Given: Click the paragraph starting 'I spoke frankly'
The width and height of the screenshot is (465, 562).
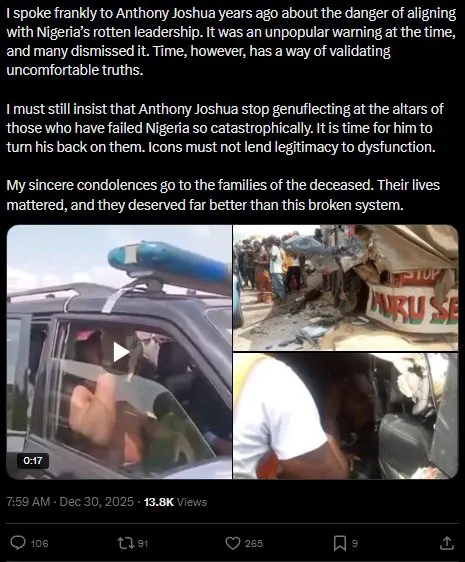Looking at the screenshot, I should (231, 42).
